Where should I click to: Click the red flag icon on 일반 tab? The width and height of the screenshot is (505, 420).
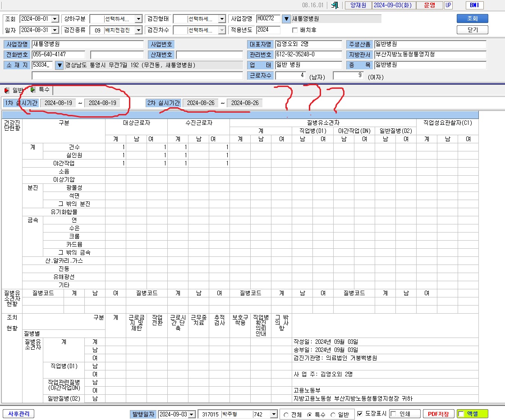tap(6, 91)
